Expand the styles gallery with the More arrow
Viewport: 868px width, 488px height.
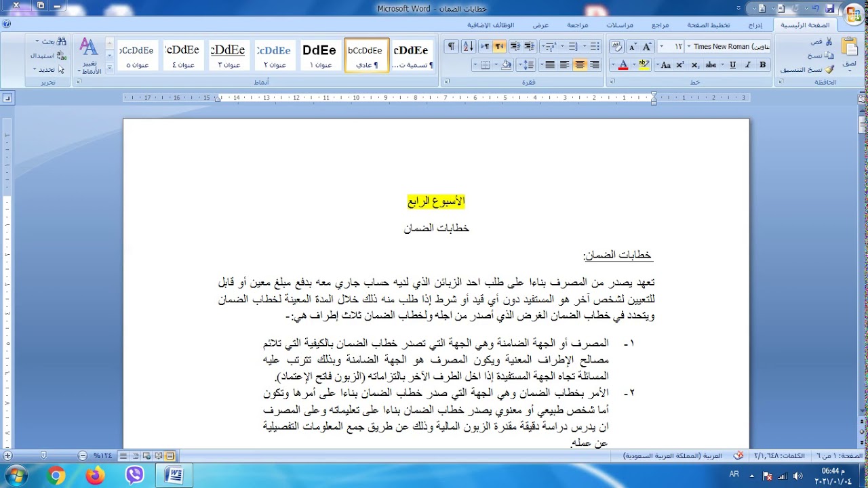tap(110, 66)
